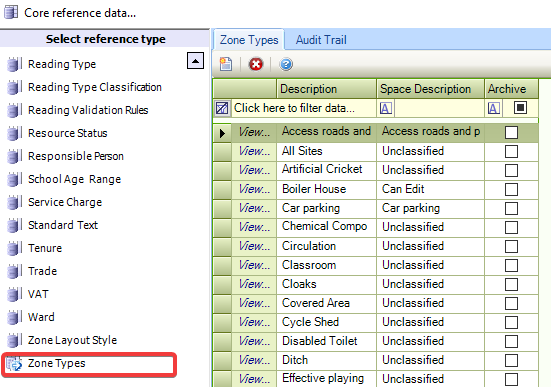Open View link for Cycle Shed row
This screenshot has height=387, width=551.
[254, 322]
